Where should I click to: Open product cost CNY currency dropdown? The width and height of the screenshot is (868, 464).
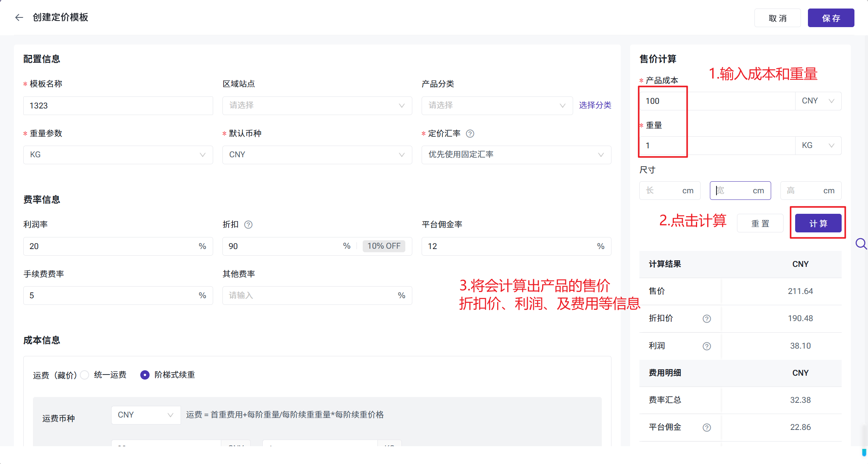(x=818, y=101)
